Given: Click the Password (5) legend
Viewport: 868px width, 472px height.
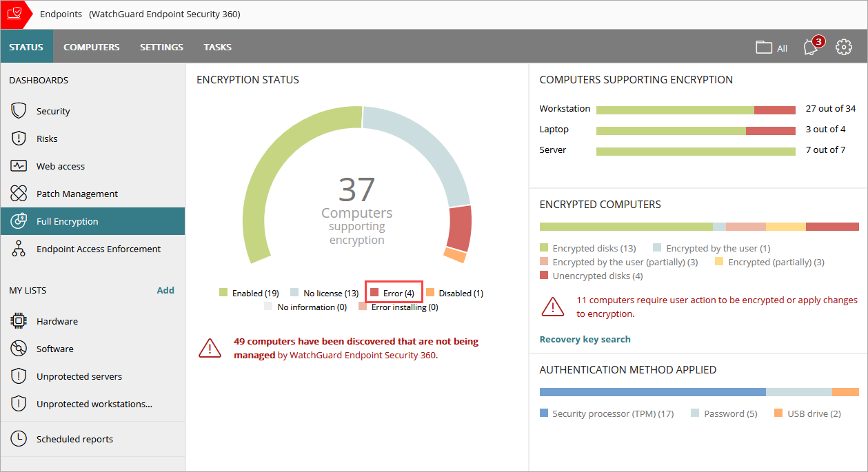Looking at the screenshot, I should [x=724, y=413].
